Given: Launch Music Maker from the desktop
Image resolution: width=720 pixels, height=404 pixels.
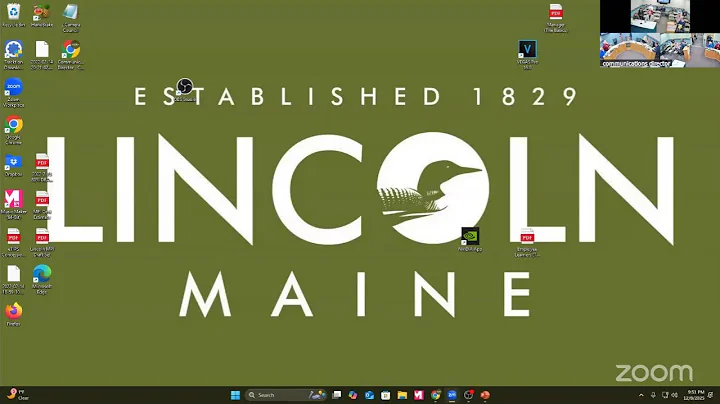Looking at the screenshot, I should click(x=13, y=205).
